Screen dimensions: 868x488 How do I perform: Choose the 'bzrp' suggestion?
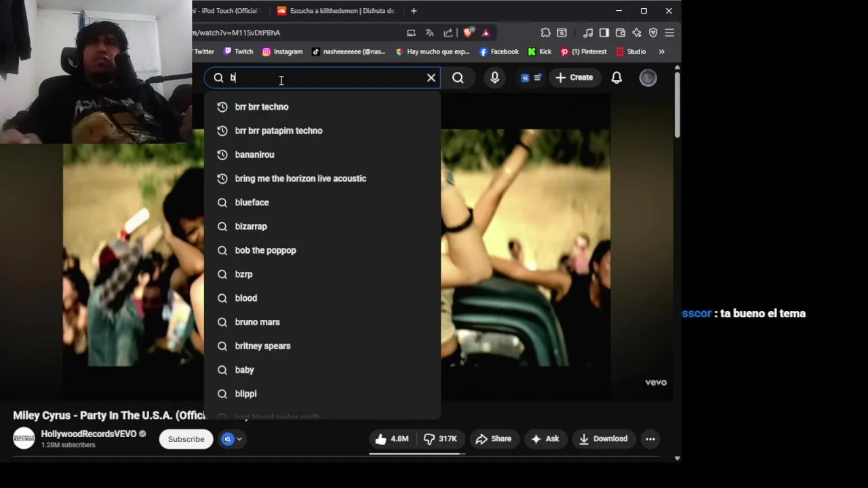[323, 274]
